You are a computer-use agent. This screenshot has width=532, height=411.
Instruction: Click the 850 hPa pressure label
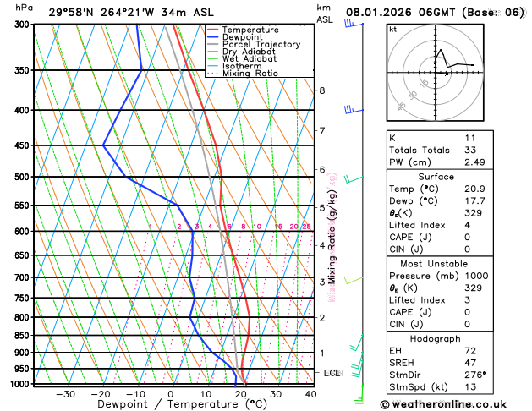pyautogui.click(x=24, y=336)
